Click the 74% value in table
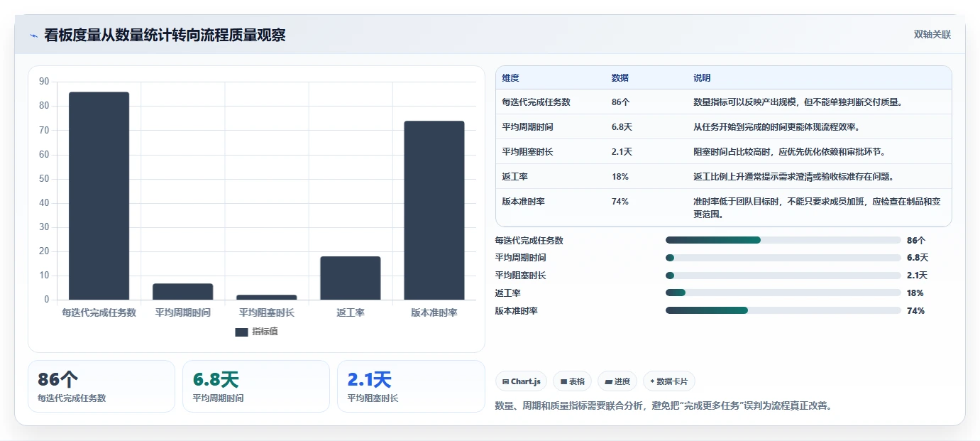980x441 pixels. pos(620,202)
